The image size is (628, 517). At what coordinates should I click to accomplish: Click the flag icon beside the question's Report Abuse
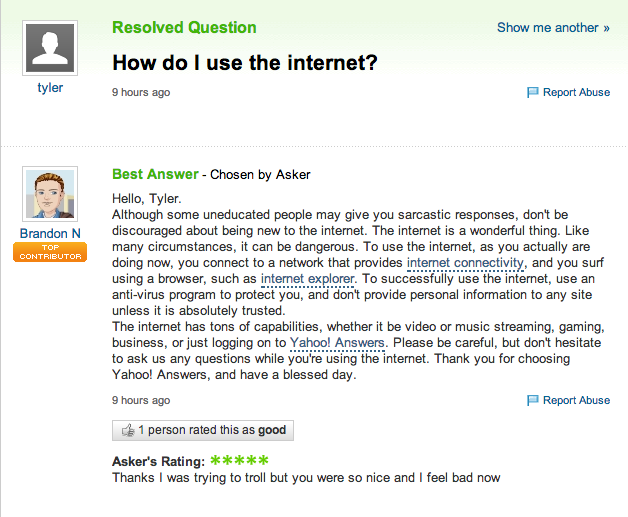pyautogui.click(x=532, y=93)
